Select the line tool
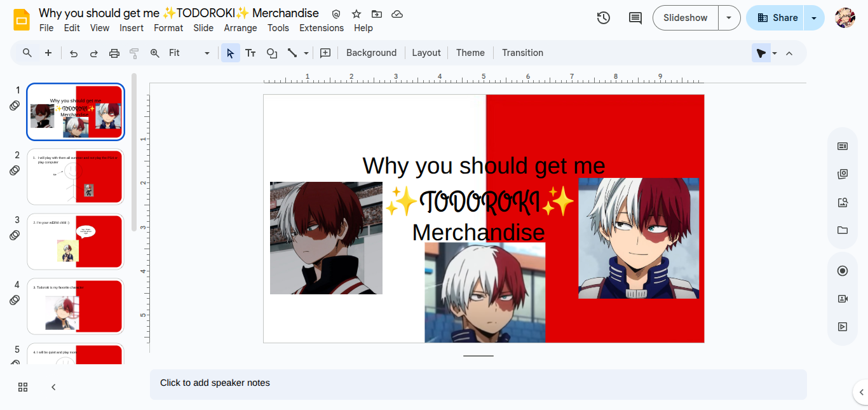The image size is (868, 410). coord(292,53)
